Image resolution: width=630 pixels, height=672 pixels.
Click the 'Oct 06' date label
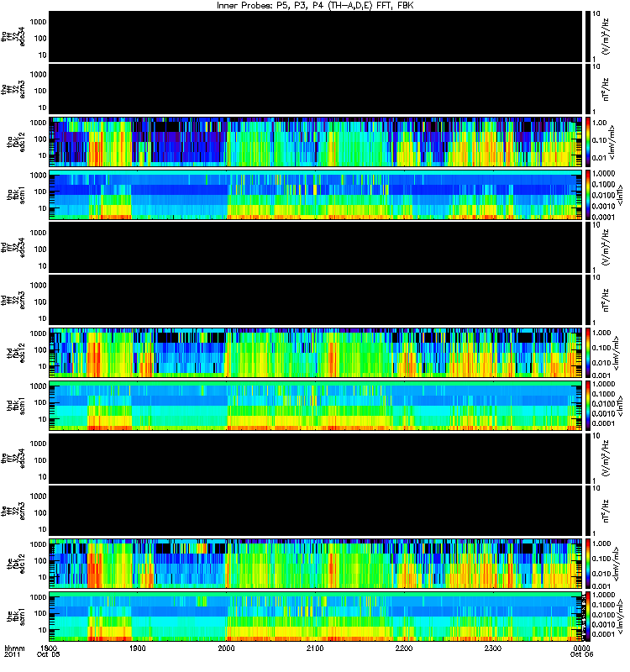point(581,654)
